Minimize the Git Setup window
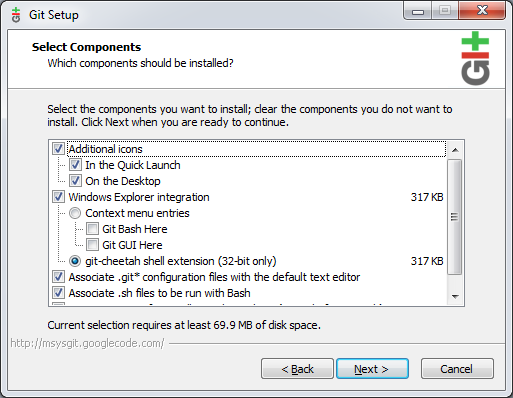Viewport: 513px width, 398px height. [418, 11]
